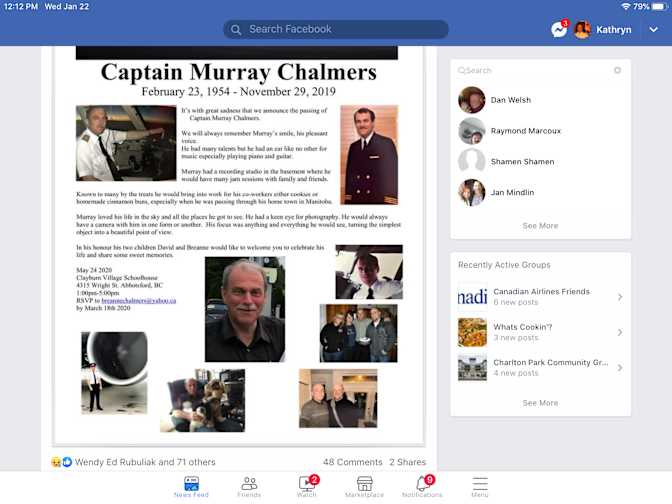Screen dimensions: 672x504
Task: Click the 4 new posts label
Action: point(516,374)
